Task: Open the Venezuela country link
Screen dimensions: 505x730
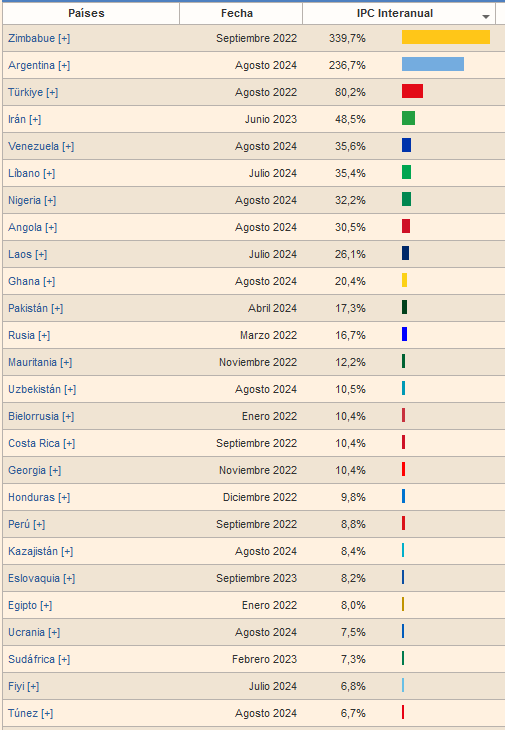Action: 34,146
